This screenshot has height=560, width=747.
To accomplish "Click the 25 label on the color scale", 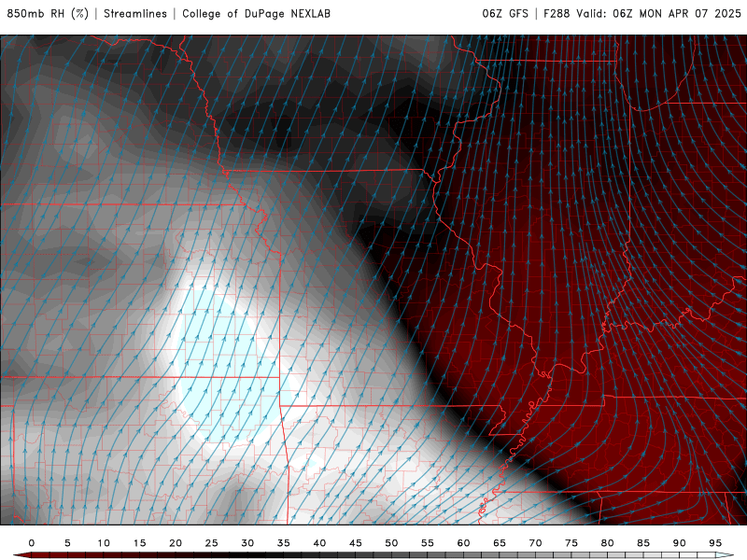I will point(212,543).
